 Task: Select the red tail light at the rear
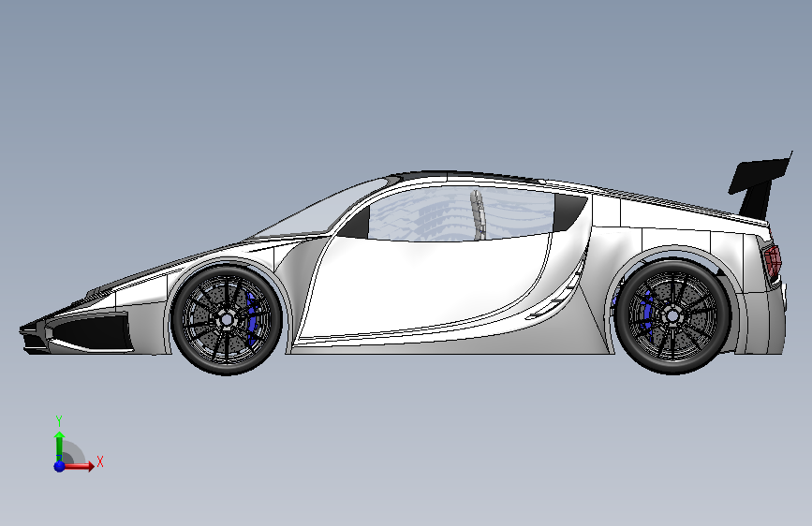[773, 261]
